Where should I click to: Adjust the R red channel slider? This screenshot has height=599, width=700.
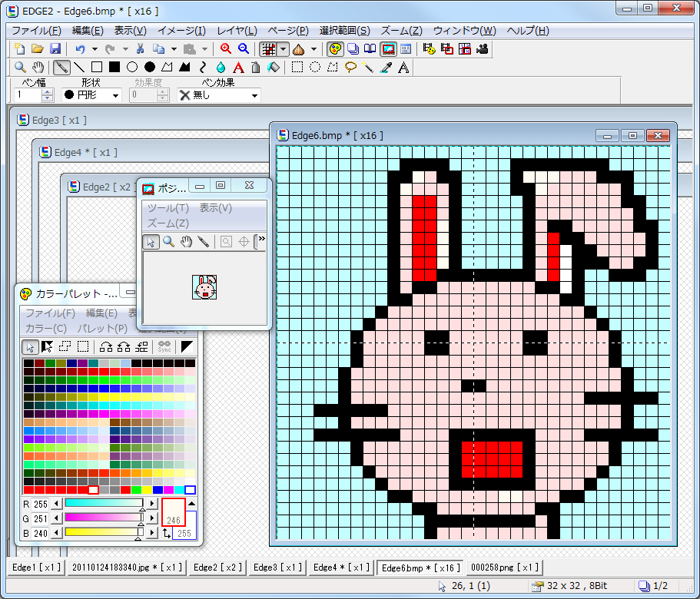104,504
